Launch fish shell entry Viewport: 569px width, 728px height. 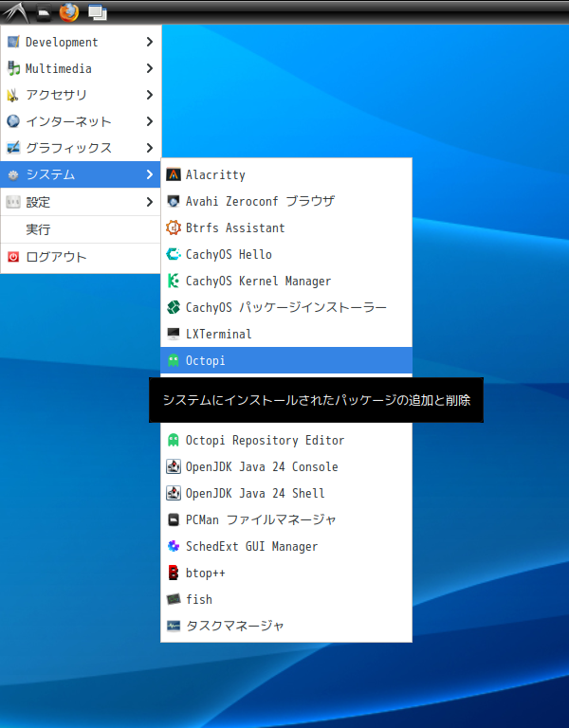pos(286,599)
